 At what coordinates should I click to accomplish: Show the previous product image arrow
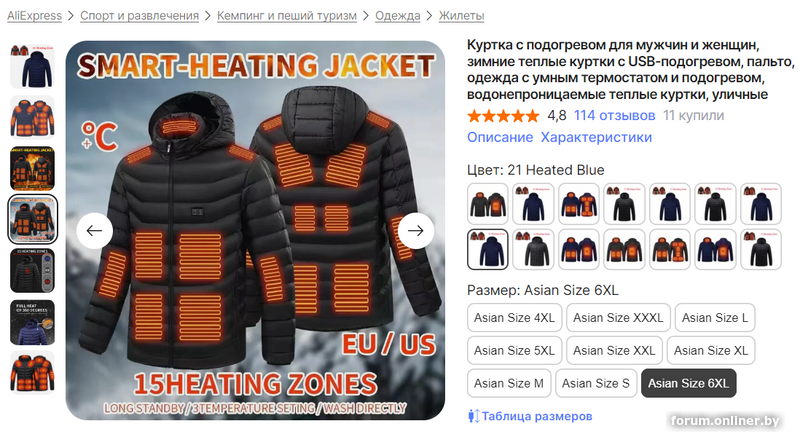click(x=94, y=231)
